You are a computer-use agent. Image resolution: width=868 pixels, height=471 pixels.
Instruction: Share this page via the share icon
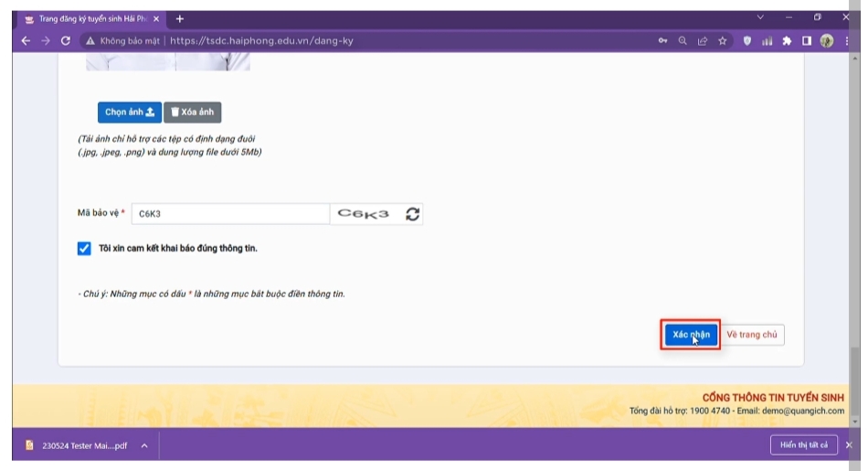point(703,40)
